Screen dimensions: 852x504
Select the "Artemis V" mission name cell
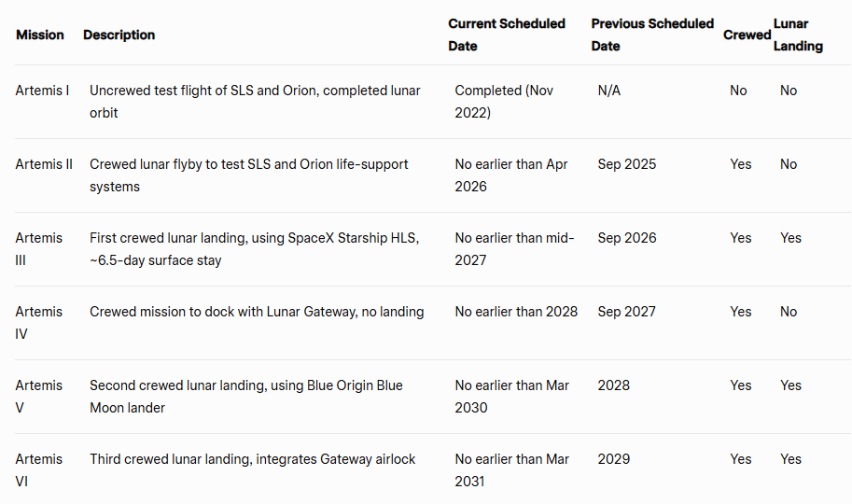coord(39,397)
